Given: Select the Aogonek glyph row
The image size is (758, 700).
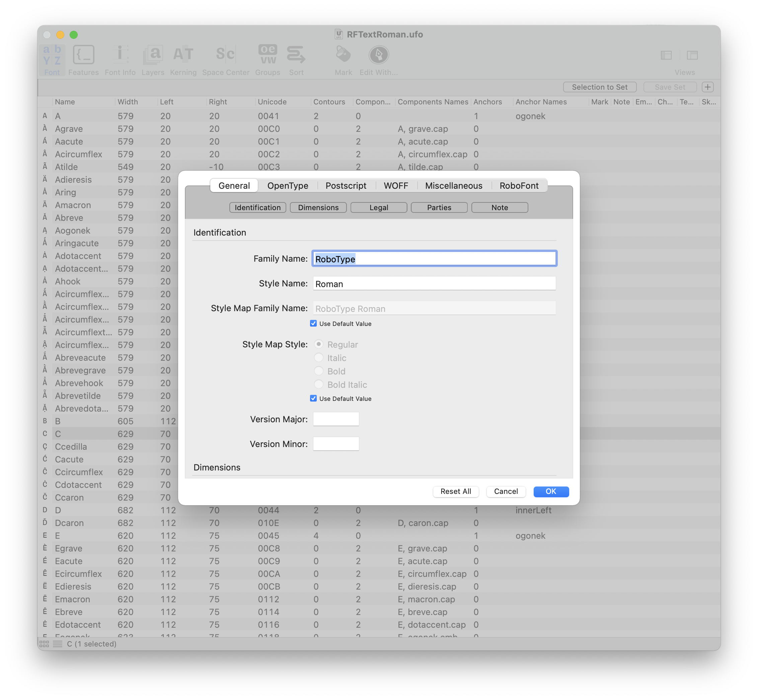Looking at the screenshot, I should (108, 231).
